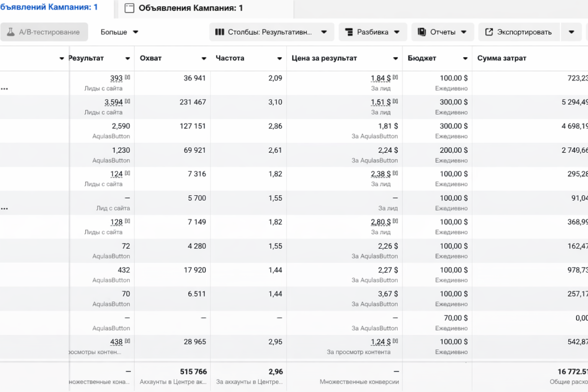Expand the export options arrow after Экспортировать

[571, 32]
